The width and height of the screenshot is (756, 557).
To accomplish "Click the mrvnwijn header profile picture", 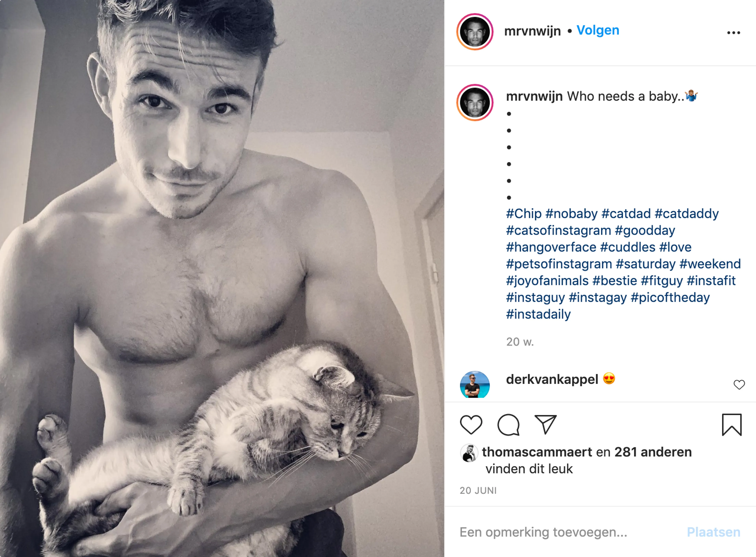I will (x=474, y=32).
